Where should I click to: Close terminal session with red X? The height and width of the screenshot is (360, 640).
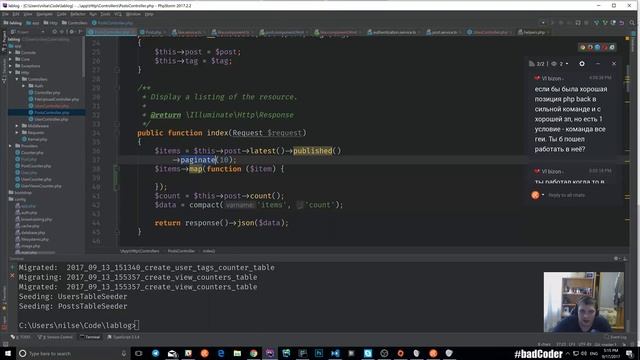[x=12, y=276]
